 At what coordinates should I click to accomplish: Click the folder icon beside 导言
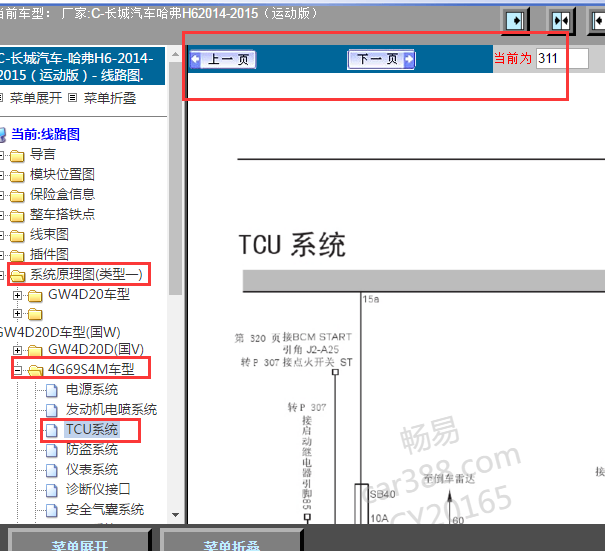pyautogui.click(x=17, y=156)
